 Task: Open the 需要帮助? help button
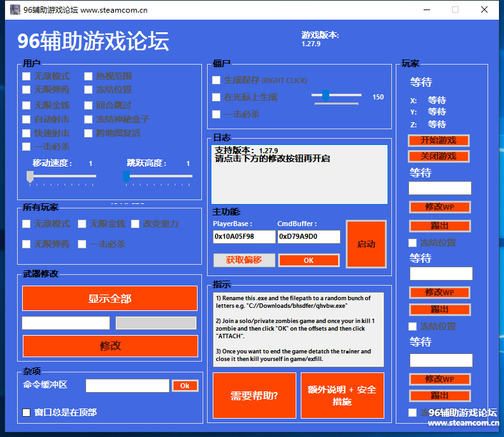(254, 396)
